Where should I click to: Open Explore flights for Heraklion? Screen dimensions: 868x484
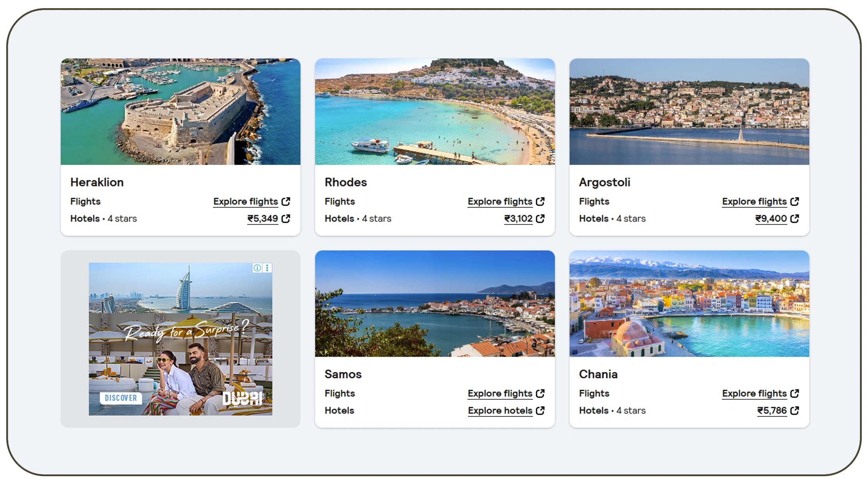tap(246, 201)
